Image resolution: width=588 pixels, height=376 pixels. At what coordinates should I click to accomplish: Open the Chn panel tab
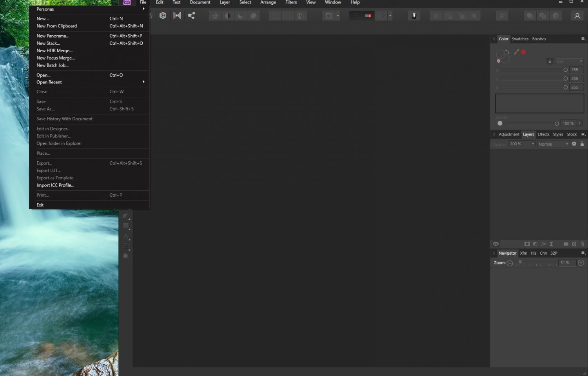tap(543, 253)
